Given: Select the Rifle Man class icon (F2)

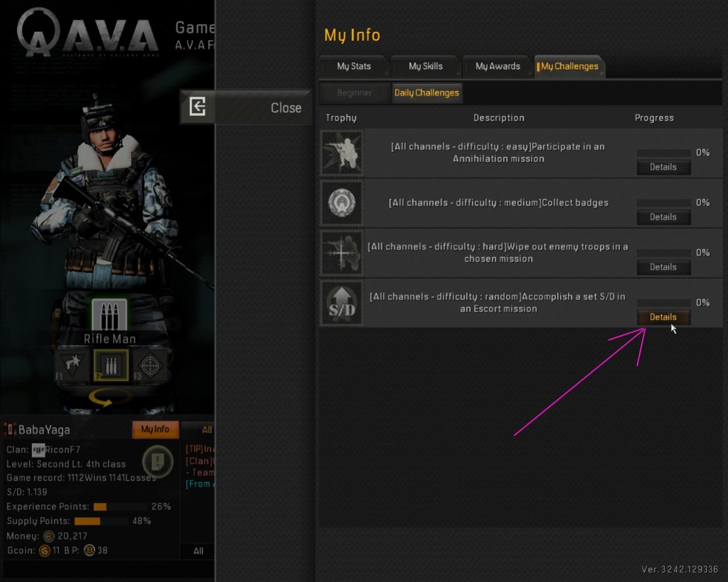Looking at the screenshot, I should [110, 365].
